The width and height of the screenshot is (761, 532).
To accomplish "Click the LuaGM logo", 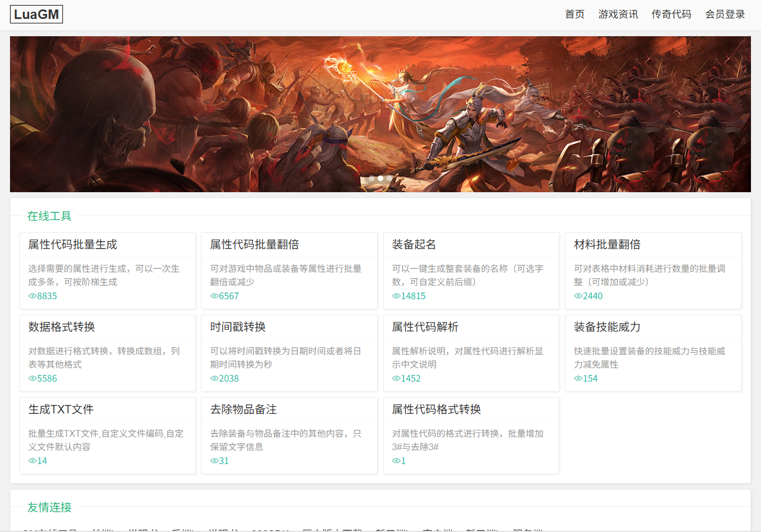I will (x=36, y=14).
